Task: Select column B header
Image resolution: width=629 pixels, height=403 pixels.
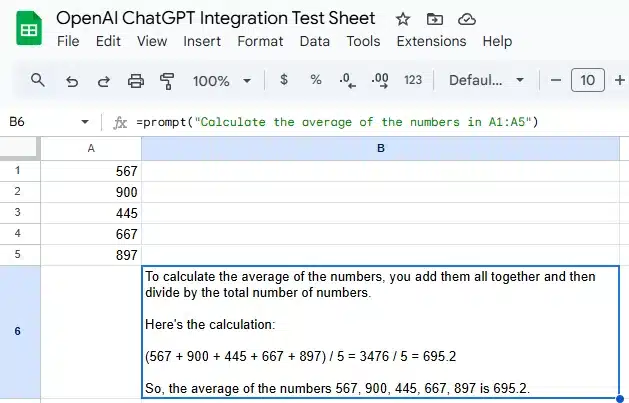Action: pos(380,148)
